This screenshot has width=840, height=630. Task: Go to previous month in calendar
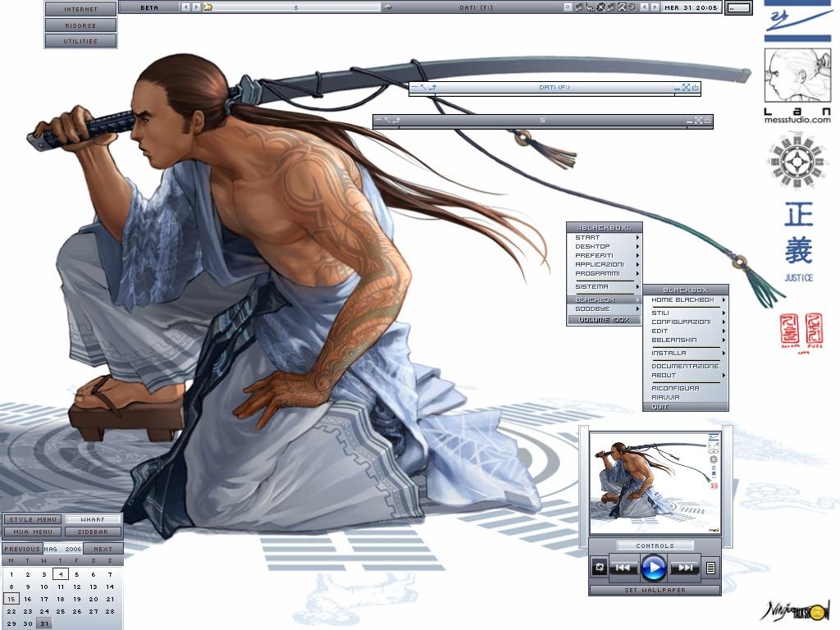(x=22, y=549)
